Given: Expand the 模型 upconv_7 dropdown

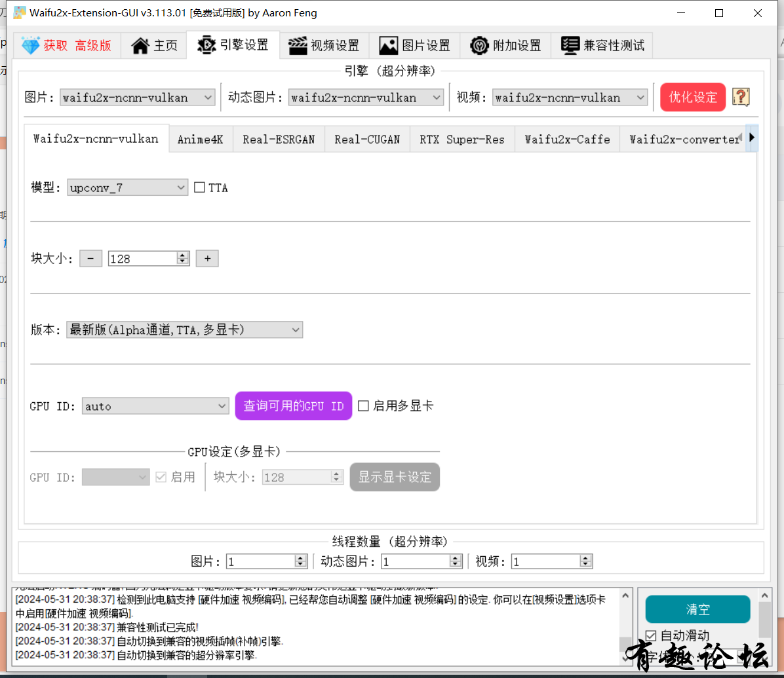Looking at the screenshot, I should tap(128, 187).
